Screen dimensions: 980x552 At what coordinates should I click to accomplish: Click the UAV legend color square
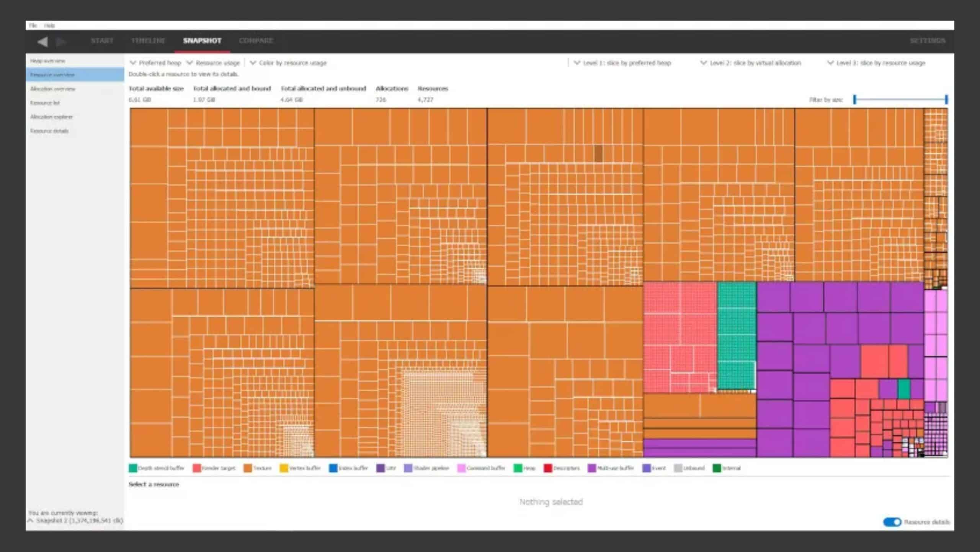tap(381, 468)
